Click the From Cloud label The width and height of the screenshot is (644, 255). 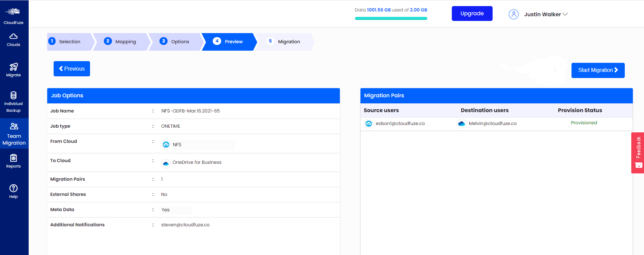[x=63, y=141]
